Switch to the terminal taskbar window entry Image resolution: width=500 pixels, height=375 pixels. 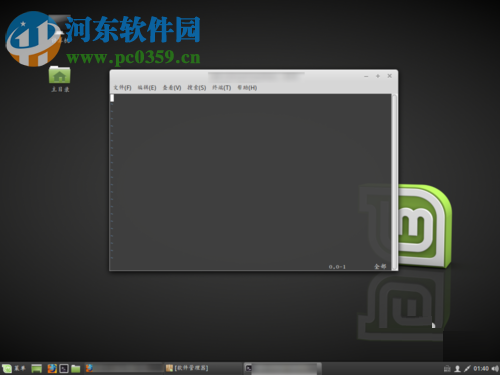click(283, 368)
